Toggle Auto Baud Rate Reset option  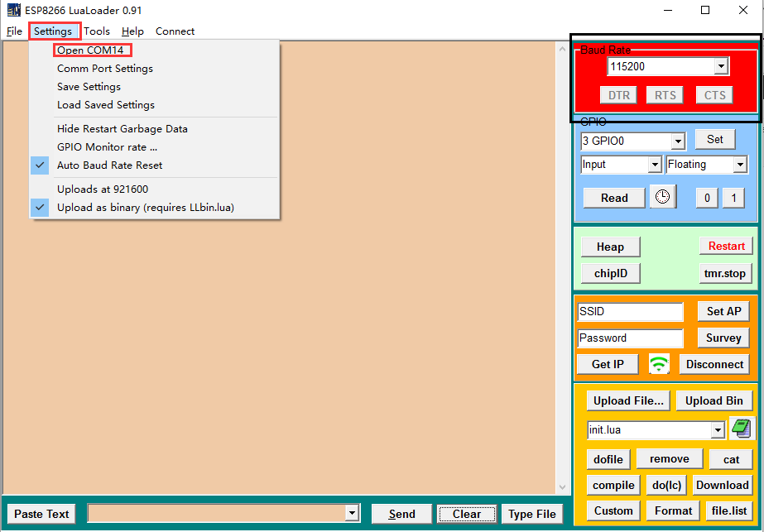point(155,165)
